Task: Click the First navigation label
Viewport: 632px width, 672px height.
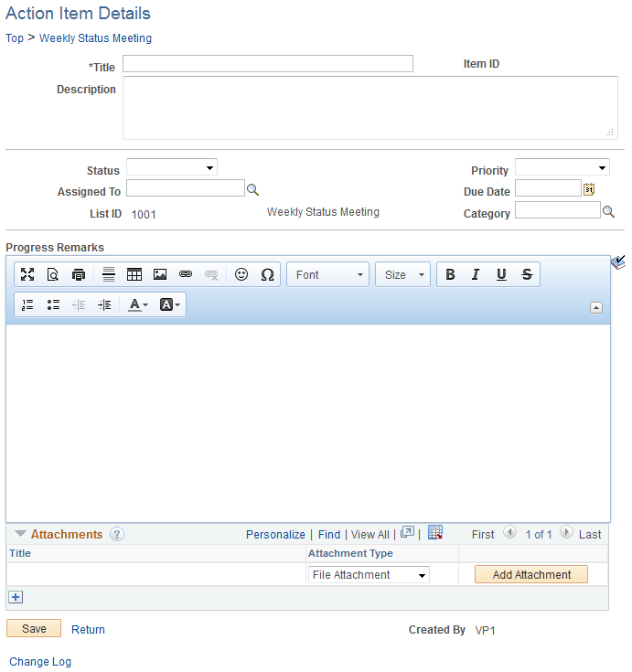Action: tap(483, 535)
